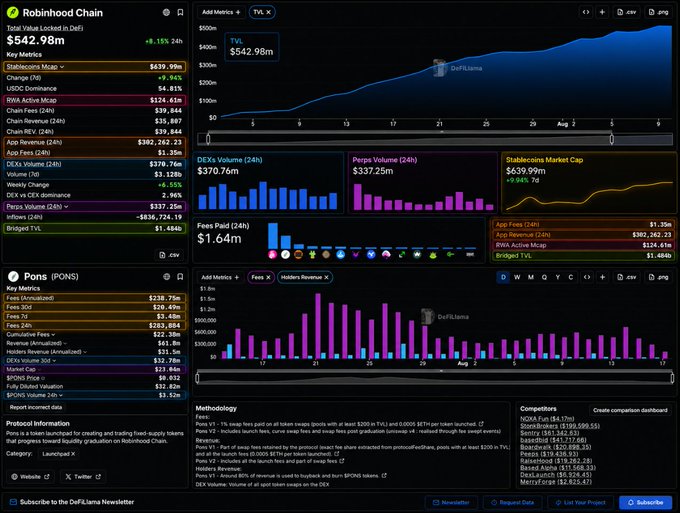Image resolution: width=680 pixels, height=513 pixels.
Task: Click embed code icon on TVL chart
Action: [x=586, y=12]
